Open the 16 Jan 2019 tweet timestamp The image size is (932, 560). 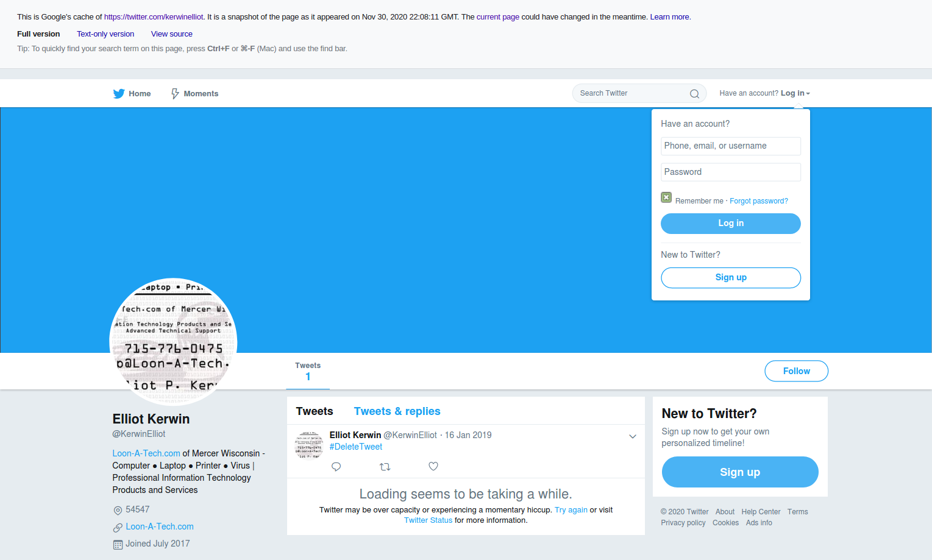[x=468, y=435]
